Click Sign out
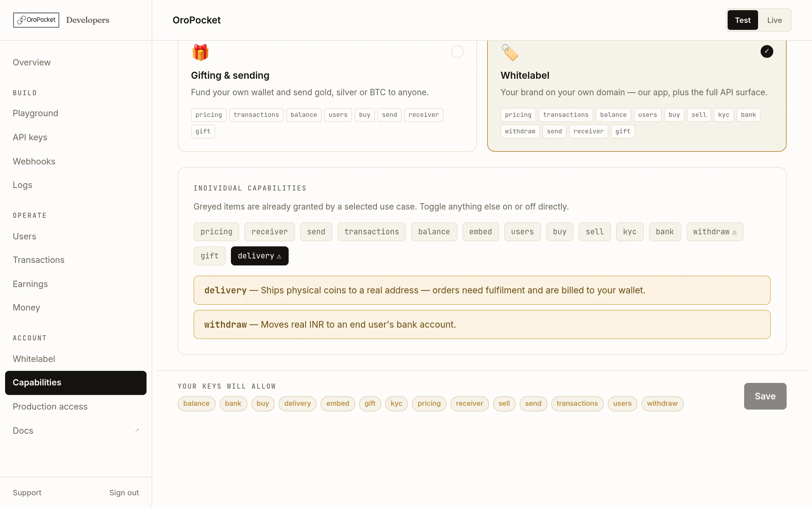 tap(124, 492)
